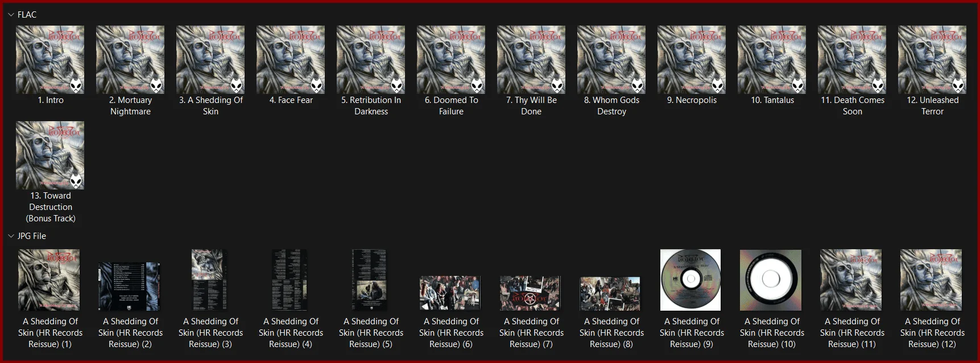Click the '5. Retribution In Darkness' file name
The image size is (980, 363).
[x=371, y=106]
